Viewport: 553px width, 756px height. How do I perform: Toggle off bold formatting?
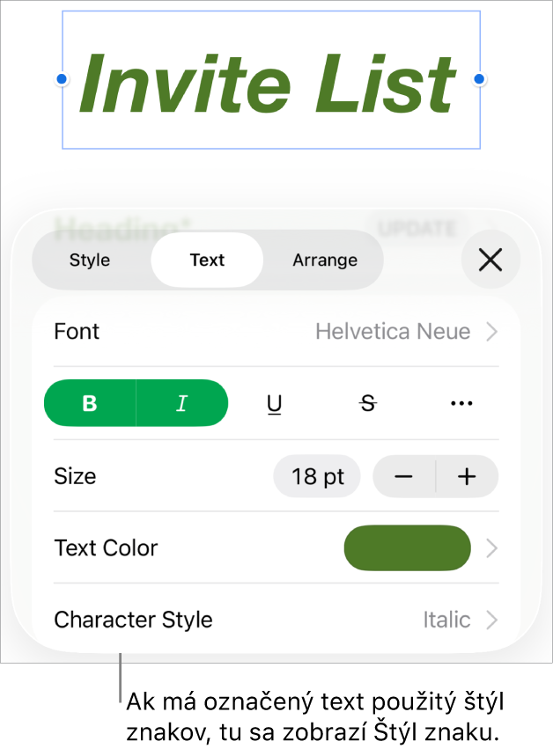pyautogui.click(x=90, y=403)
